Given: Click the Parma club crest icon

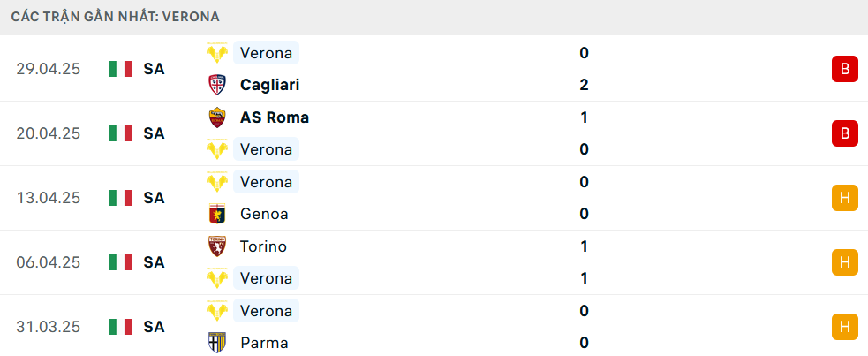Looking at the screenshot, I should [x=217, y=343].
